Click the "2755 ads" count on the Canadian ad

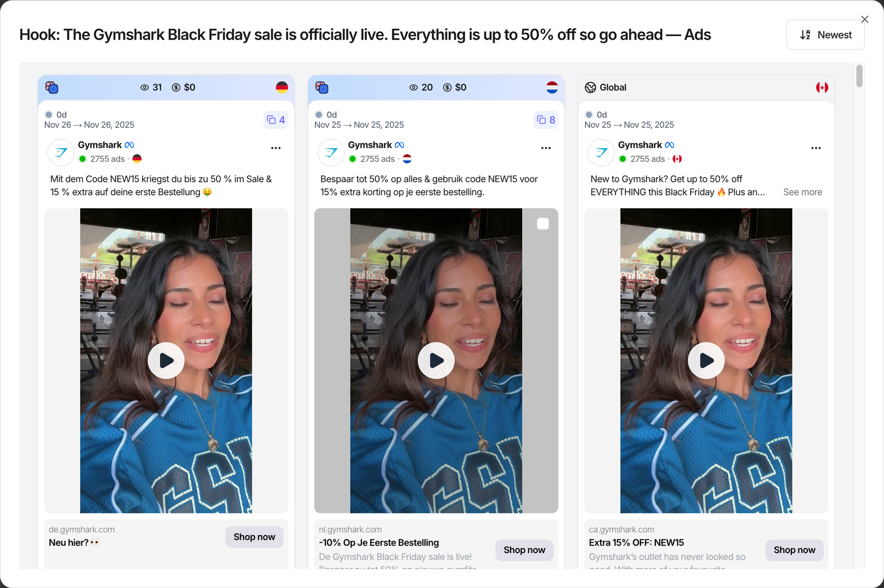(648, 159)
